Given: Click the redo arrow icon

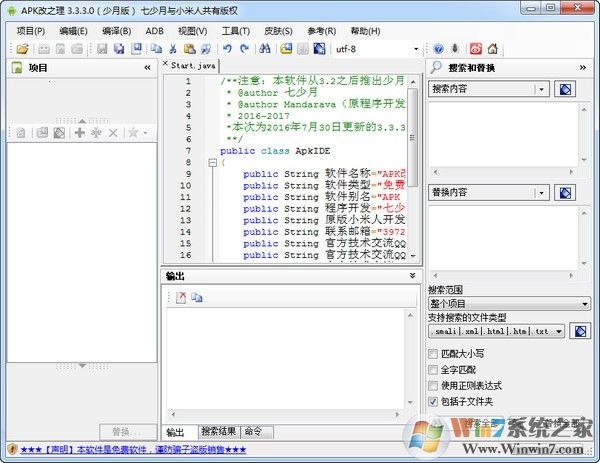Looking at the screenshot, I should (x=244, y=49).
